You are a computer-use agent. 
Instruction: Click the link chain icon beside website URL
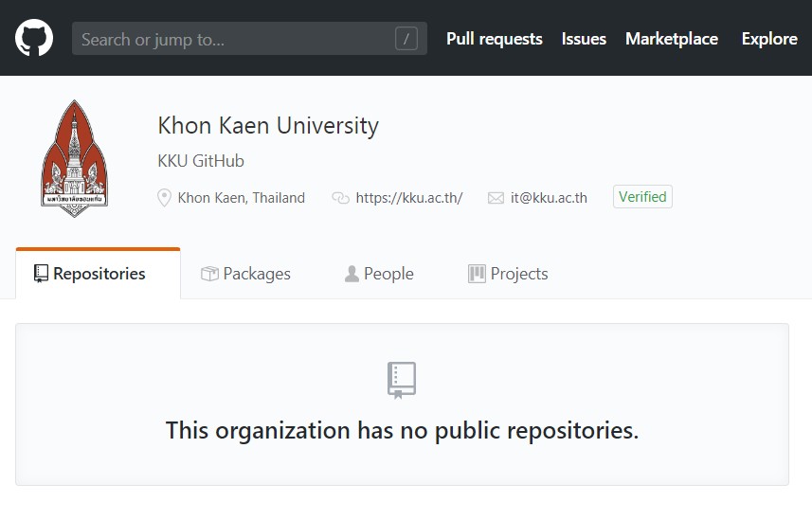pos(340,198)
